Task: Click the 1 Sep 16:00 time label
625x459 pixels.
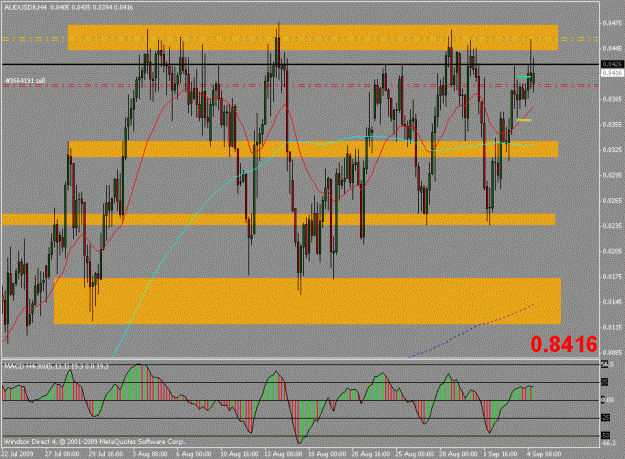Action: (500, 454)
